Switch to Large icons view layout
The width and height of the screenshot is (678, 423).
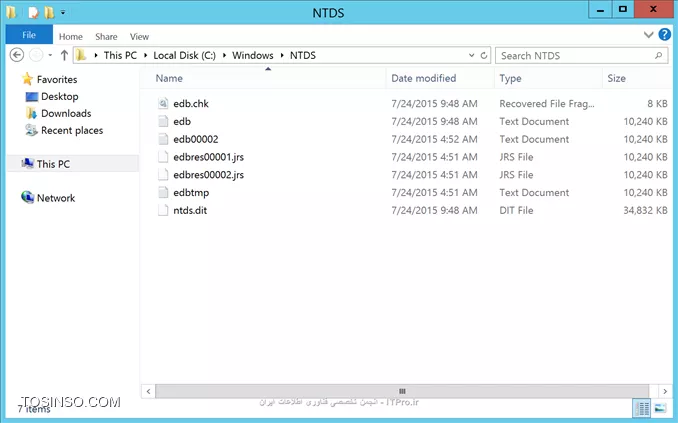(x=660, y=408)
